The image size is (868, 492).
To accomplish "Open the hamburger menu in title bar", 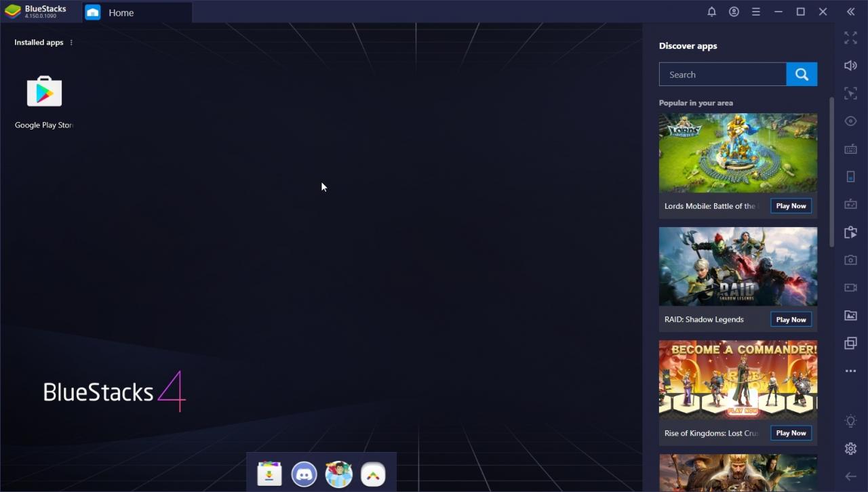I will pyautogui.click(x=755, y=12).
